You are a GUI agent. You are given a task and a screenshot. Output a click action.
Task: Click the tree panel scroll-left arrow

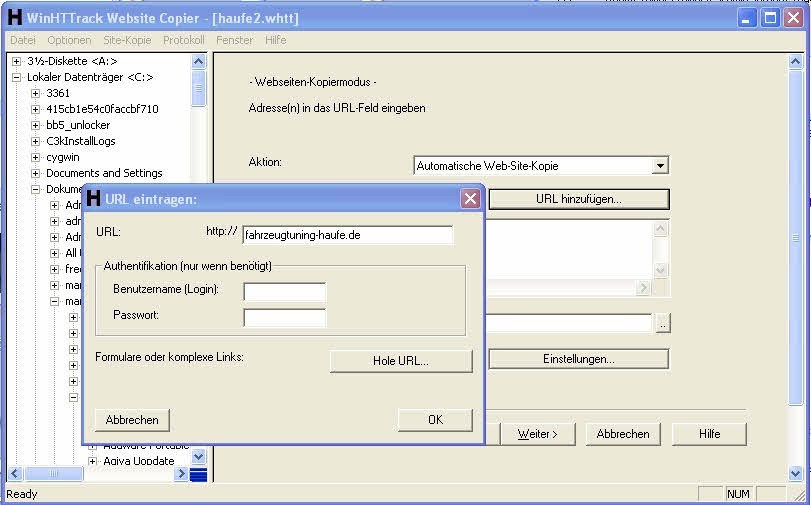15,473
